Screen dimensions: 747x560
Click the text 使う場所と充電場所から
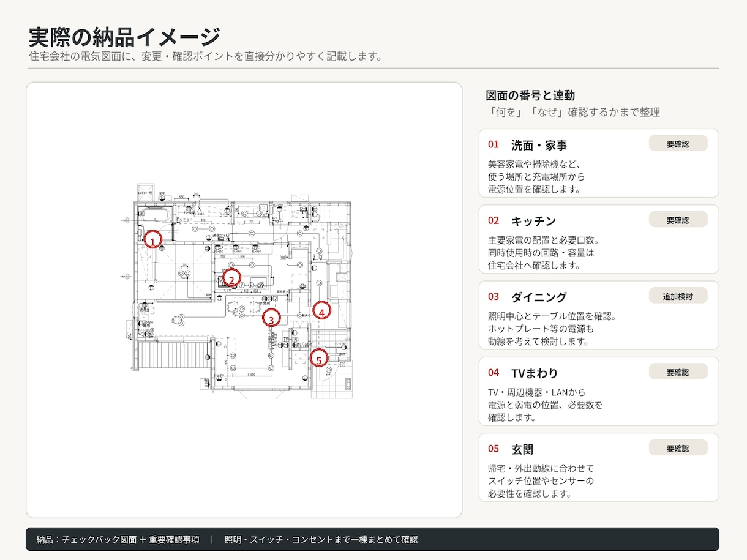[536, 176]
